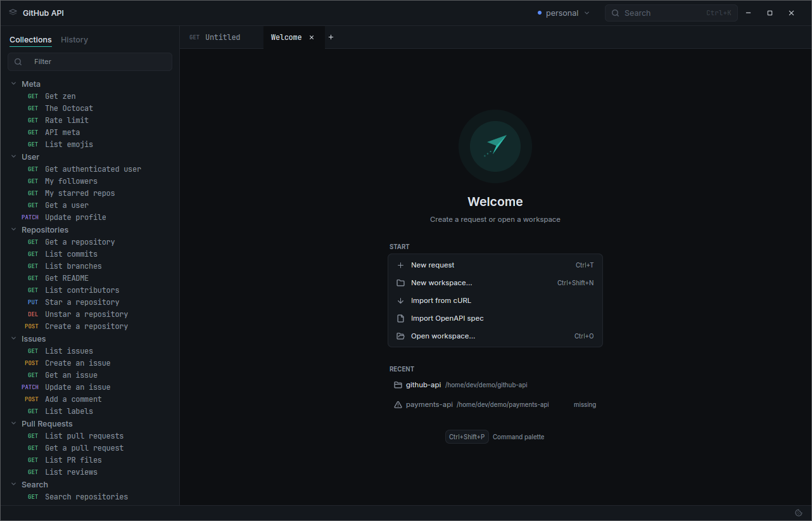Click the folder icon beside New workspace
Screen dimensions: 812x521
(400, 283)
